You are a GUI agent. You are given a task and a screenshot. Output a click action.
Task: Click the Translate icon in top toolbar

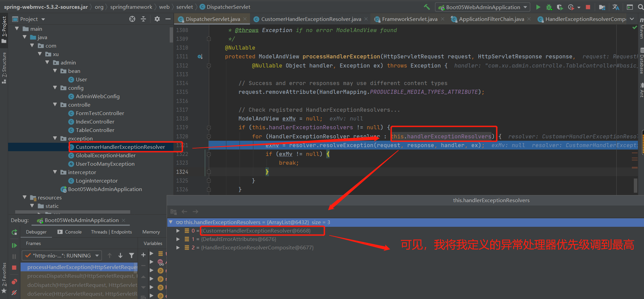[x=616, y=7]
